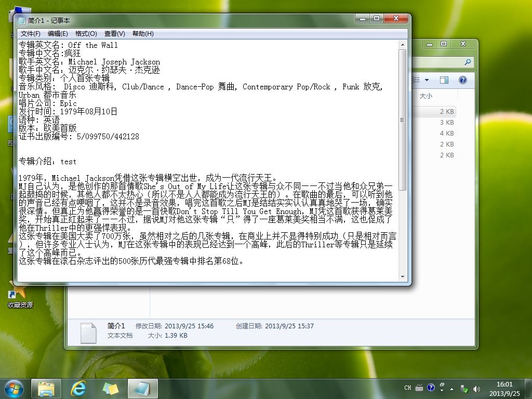Show hidden tray icons with the up arrow
532x399 pixels.
(452, 389)
